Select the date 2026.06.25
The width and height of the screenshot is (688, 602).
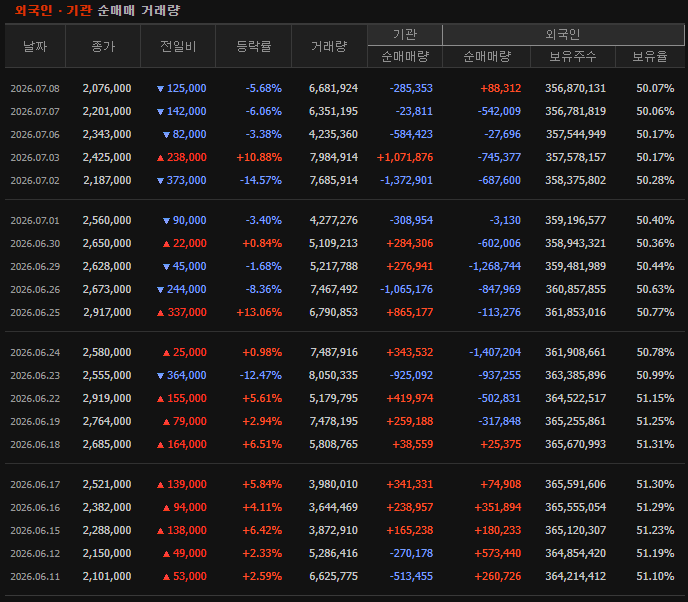[35, 312]
